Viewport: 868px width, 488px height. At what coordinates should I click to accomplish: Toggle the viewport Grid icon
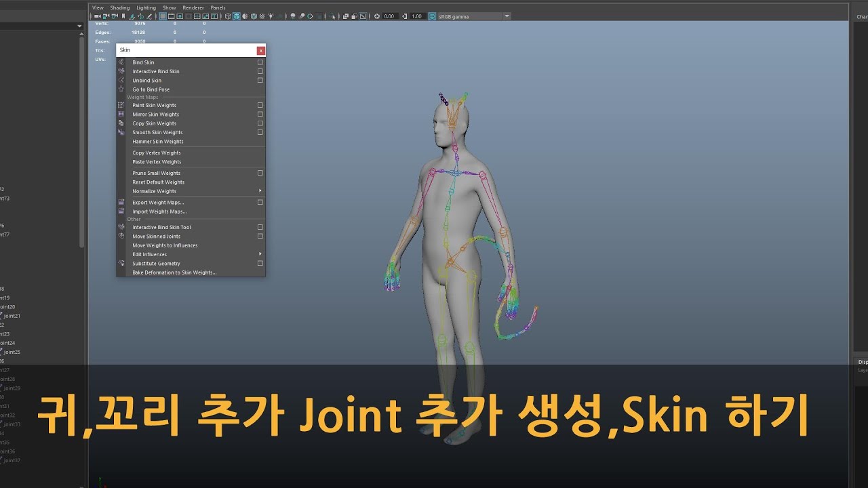(163, 16)
